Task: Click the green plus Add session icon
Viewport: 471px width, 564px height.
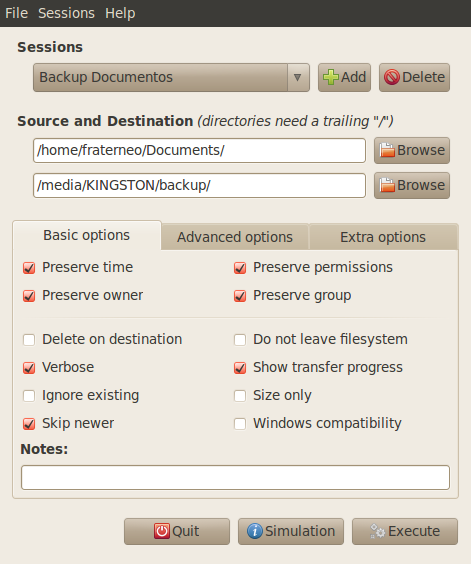Action: point(331,77)
